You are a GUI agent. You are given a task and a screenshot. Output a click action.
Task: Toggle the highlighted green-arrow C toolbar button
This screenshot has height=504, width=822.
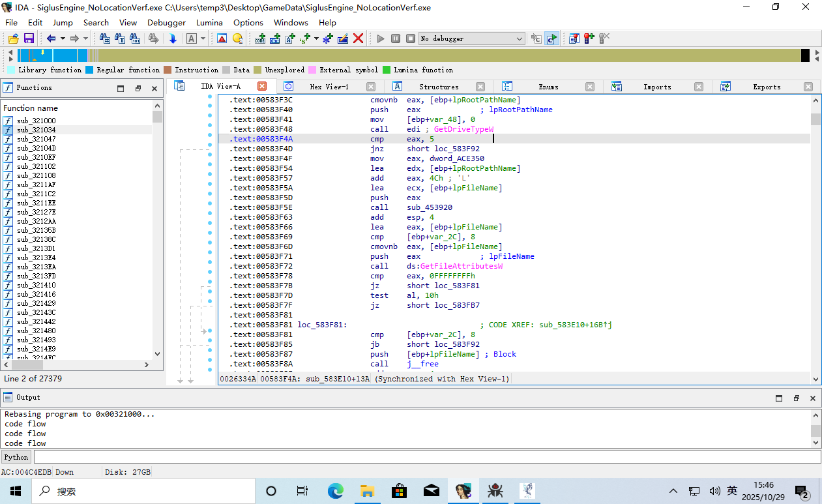pyautogui.click(x=551, y=38)
